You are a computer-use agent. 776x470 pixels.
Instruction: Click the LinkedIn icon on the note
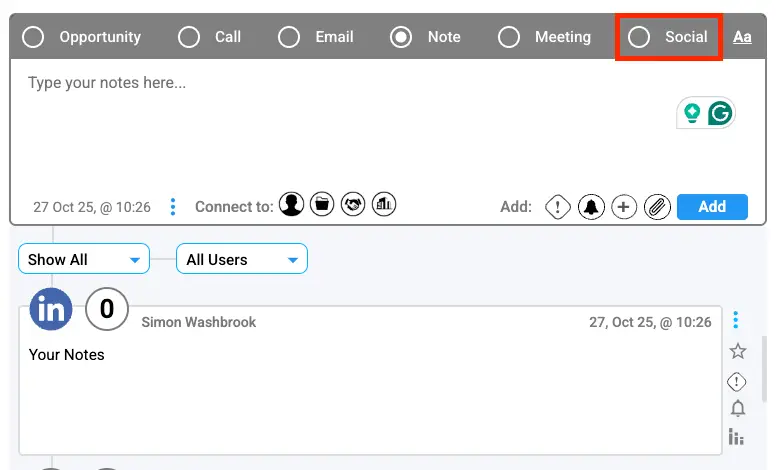tap(51, 310)
